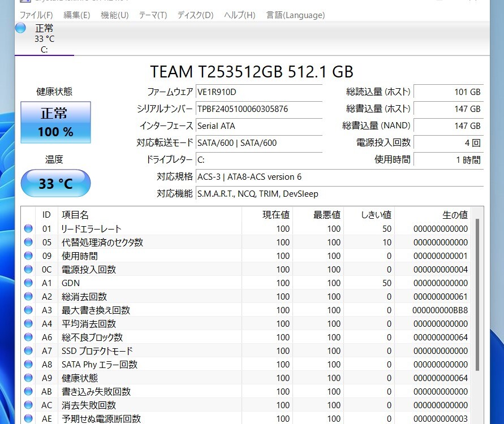Click status orb for row A3
This screenshot has height=424, width=504.
(x=28, y=310)
